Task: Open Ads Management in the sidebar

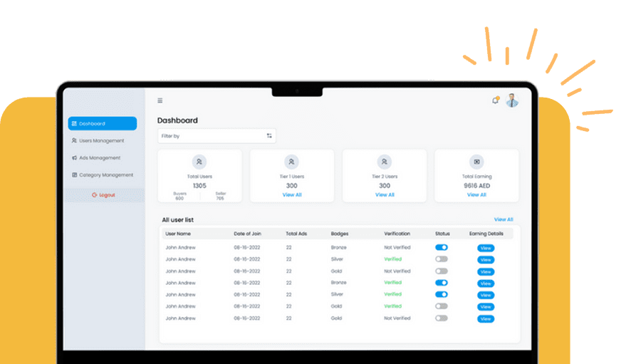Action: tap(96, 158)
